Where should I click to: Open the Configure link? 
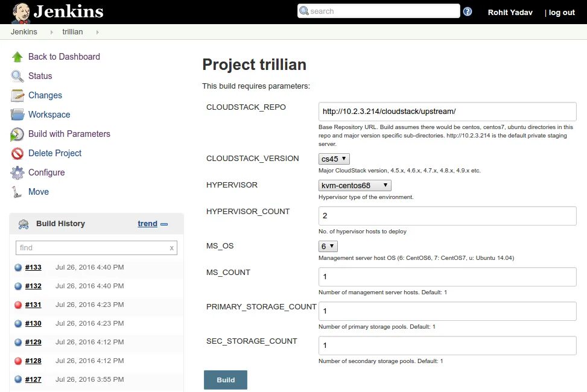(46, 172)
